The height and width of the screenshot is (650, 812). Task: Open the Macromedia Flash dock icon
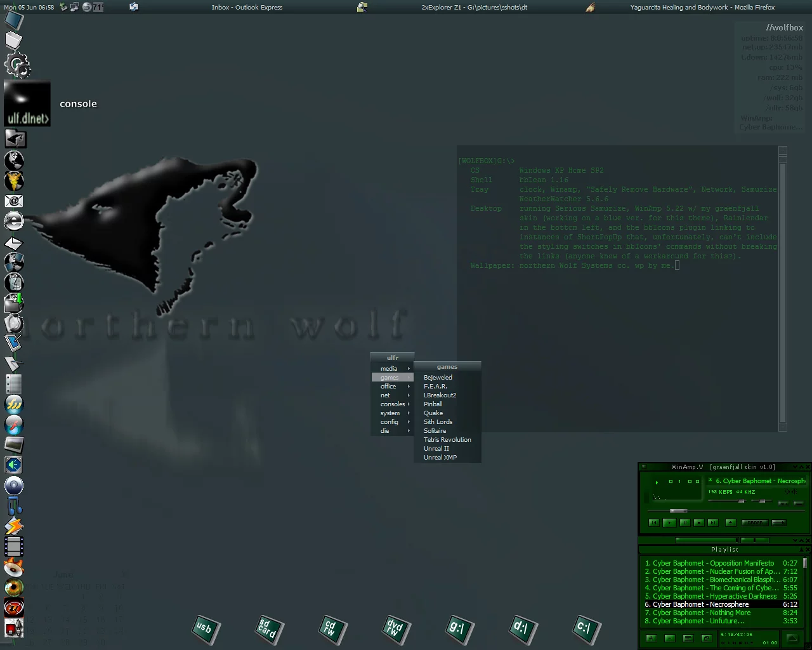coord(13,424)
